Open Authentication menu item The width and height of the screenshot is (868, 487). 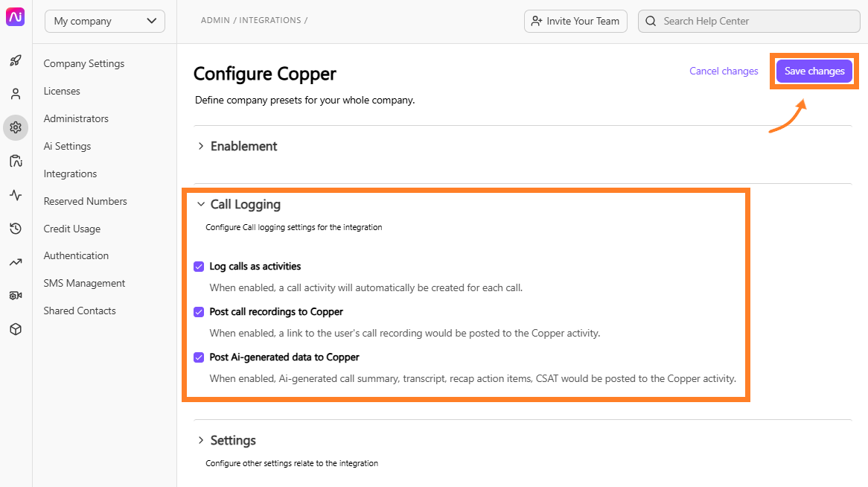pos(76,255)
